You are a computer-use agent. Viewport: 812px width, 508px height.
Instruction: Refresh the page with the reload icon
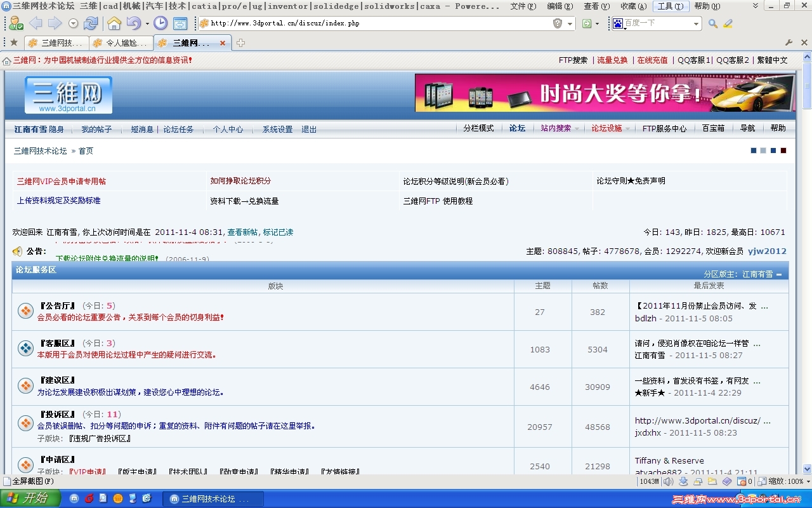(91, 23)
